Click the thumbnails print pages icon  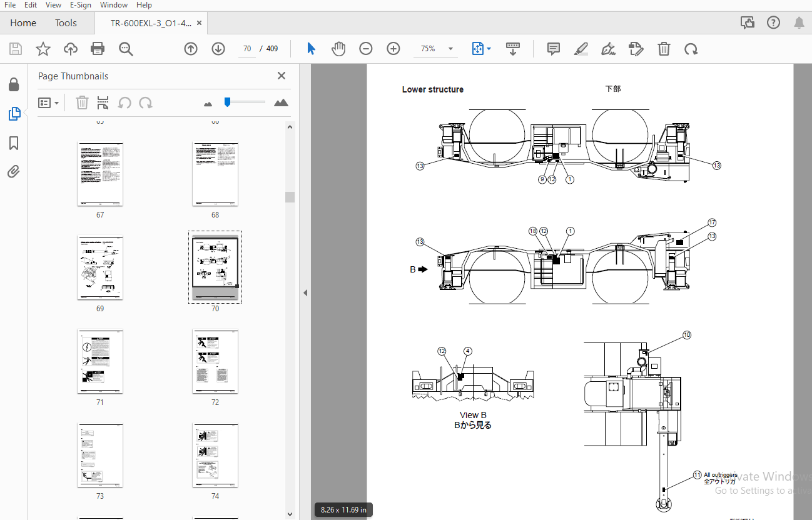pos(103,102)
